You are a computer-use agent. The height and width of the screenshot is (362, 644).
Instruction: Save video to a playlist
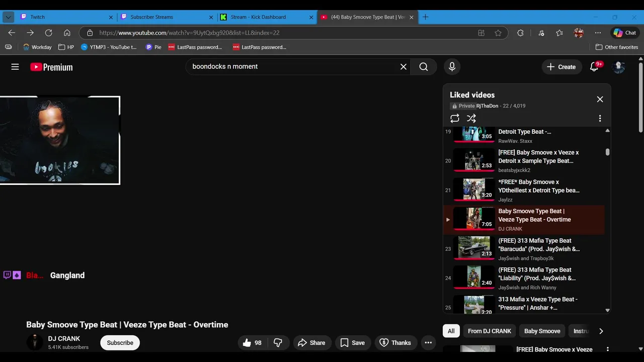352,343
